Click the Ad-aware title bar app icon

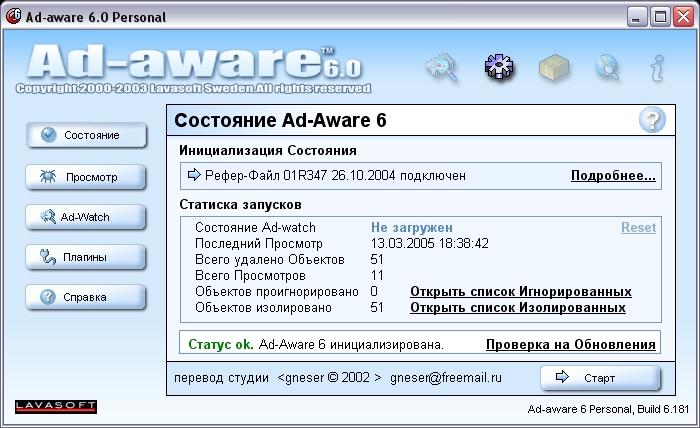[x=13, y=17]
